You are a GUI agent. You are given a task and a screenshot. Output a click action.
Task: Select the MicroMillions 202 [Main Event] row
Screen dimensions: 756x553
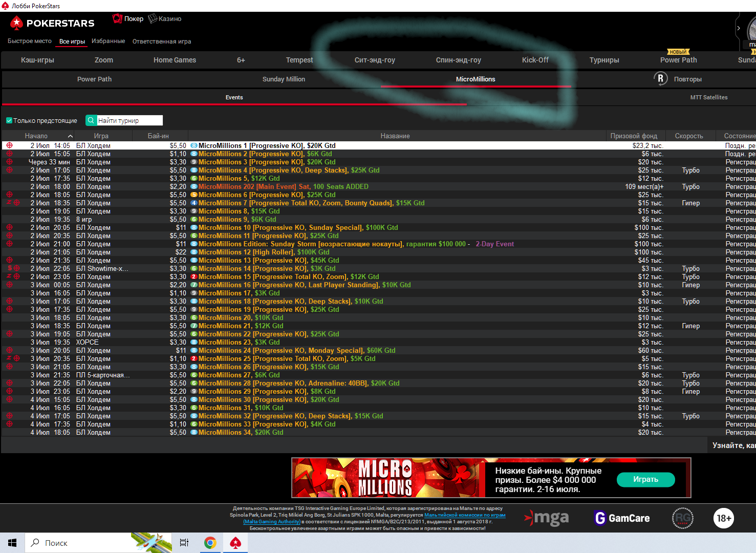coord(379,186)
